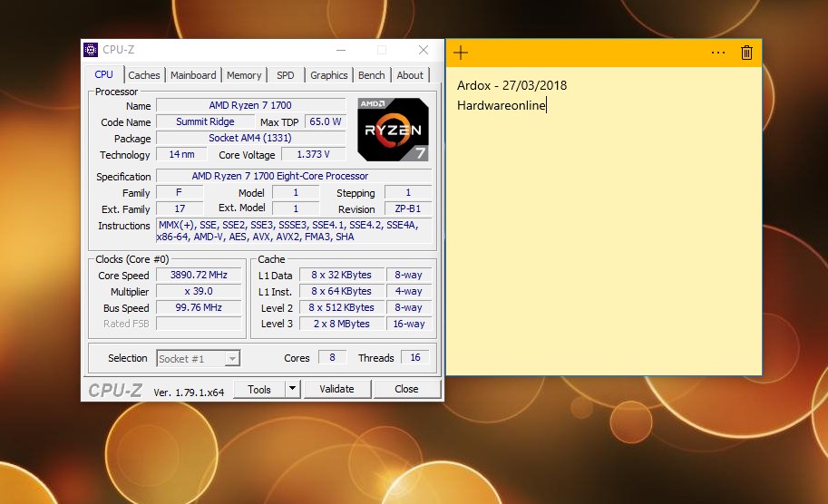Click the 16-way Level 3 associativity value

point(409,324)
